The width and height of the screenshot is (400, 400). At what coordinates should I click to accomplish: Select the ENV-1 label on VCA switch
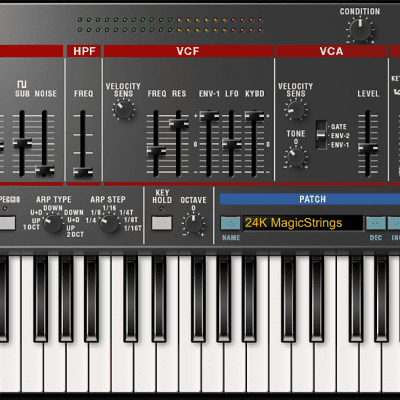click(340, 145)
